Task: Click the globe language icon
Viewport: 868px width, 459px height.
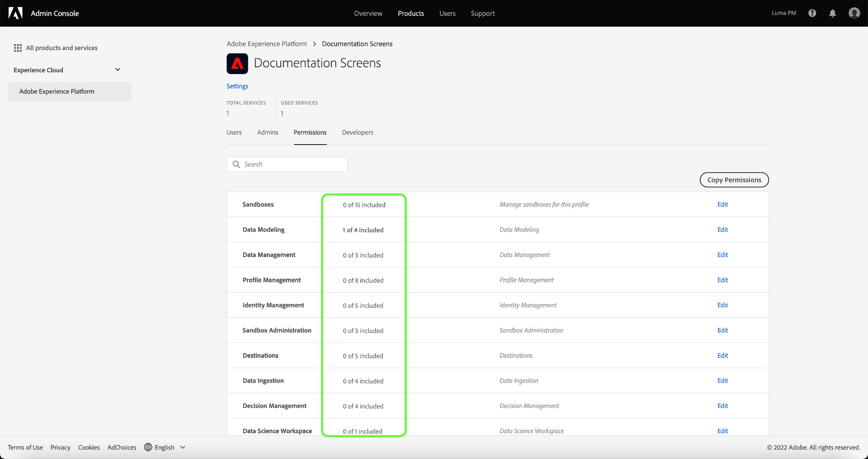Action: (x=148, y=447)
